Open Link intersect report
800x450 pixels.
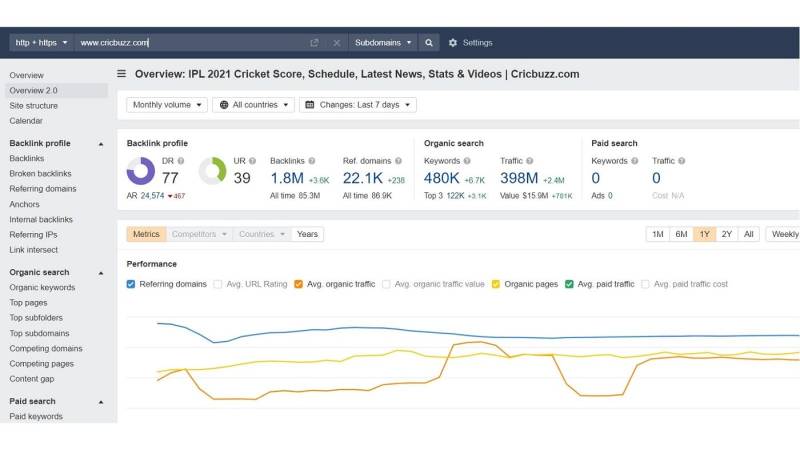click(34, 250)
